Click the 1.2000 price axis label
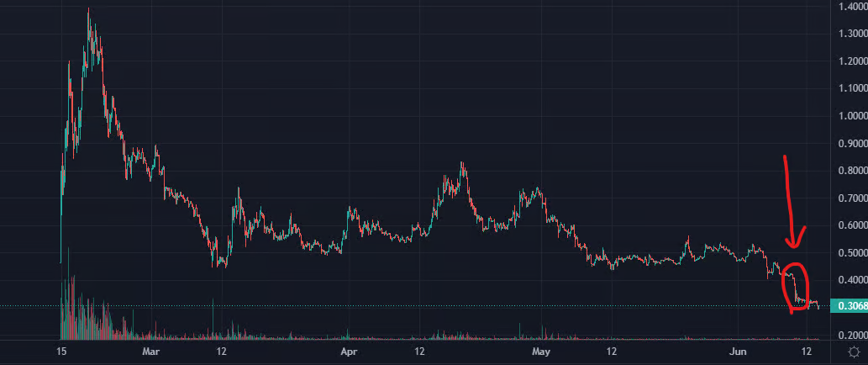Image resolution: width=868 pixels, height=365 pixels. click(x=849, y=61)
